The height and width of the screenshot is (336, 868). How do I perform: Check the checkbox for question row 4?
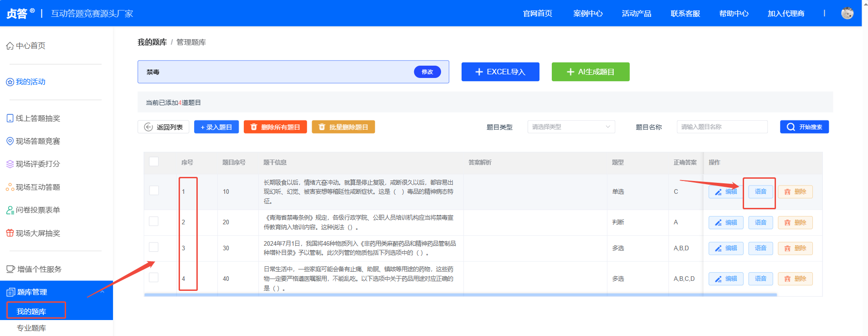point(154,277)
